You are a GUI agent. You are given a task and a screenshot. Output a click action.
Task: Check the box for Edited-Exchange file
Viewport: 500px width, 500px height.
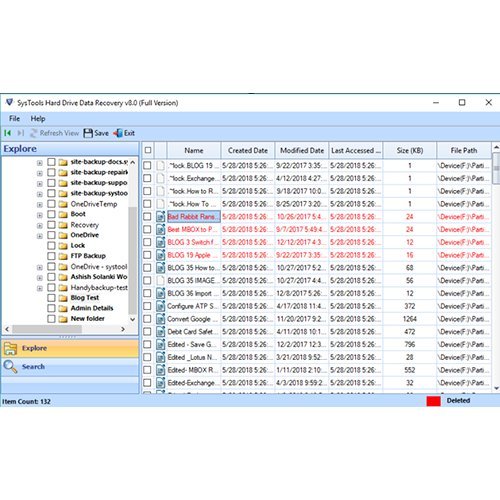(147, 383)
